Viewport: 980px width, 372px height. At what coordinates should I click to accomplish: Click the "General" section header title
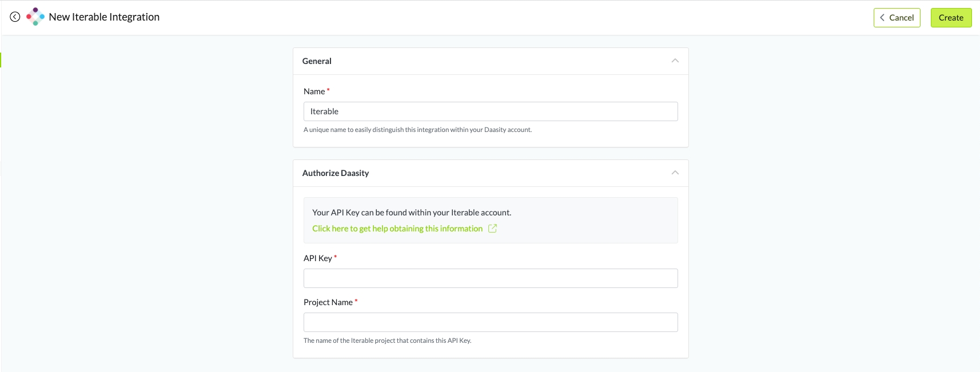click(317, 61)
